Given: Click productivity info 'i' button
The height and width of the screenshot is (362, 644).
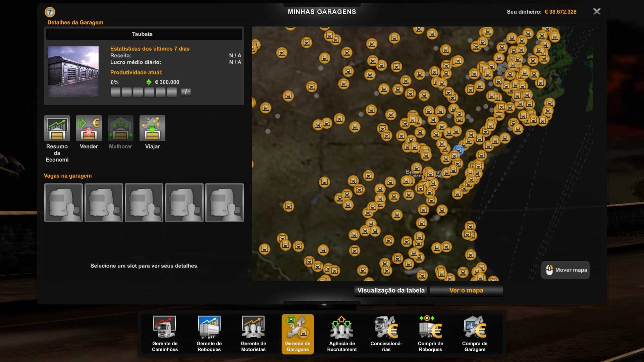Looking at the screenshot, I should click(x=186, y=92).
